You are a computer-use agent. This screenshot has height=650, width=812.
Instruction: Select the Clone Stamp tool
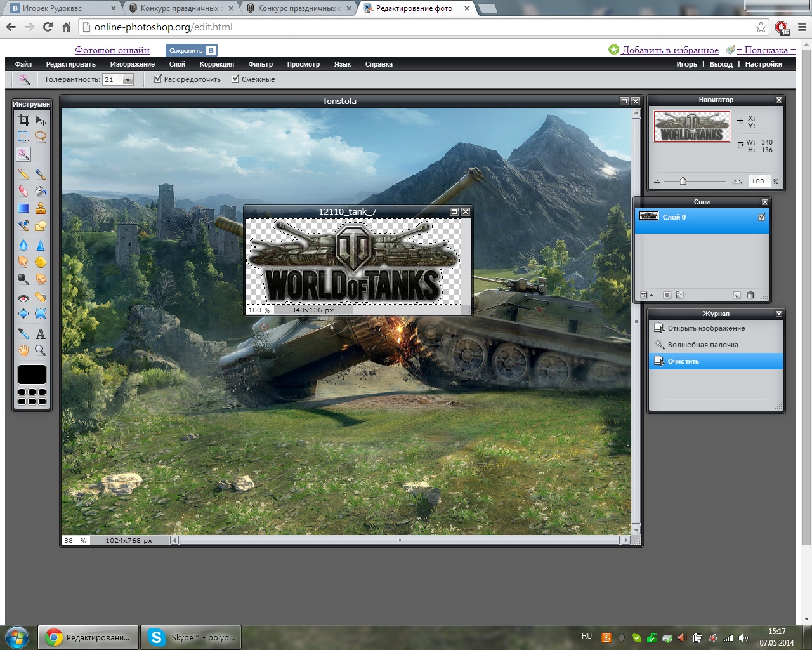(x=41, y=208)
